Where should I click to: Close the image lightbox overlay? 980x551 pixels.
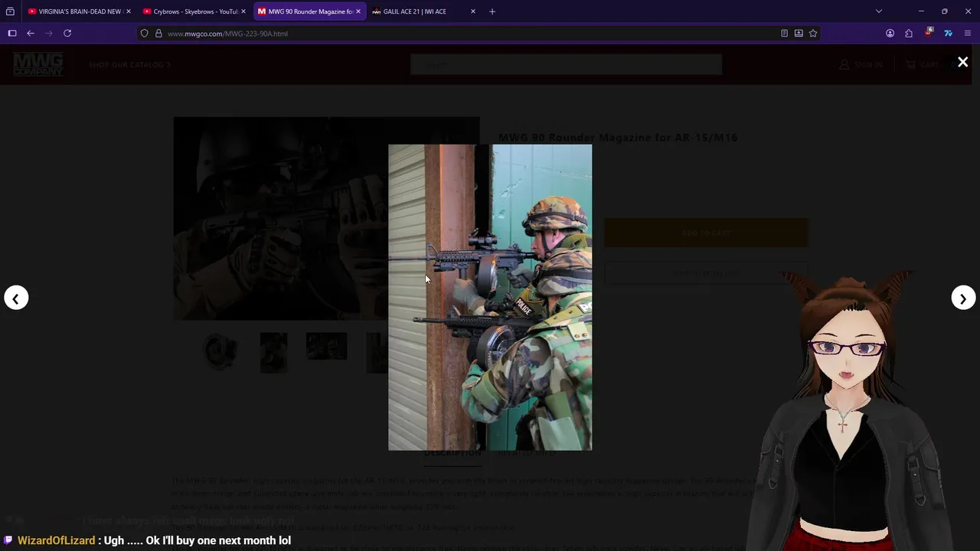coord(962,62)
